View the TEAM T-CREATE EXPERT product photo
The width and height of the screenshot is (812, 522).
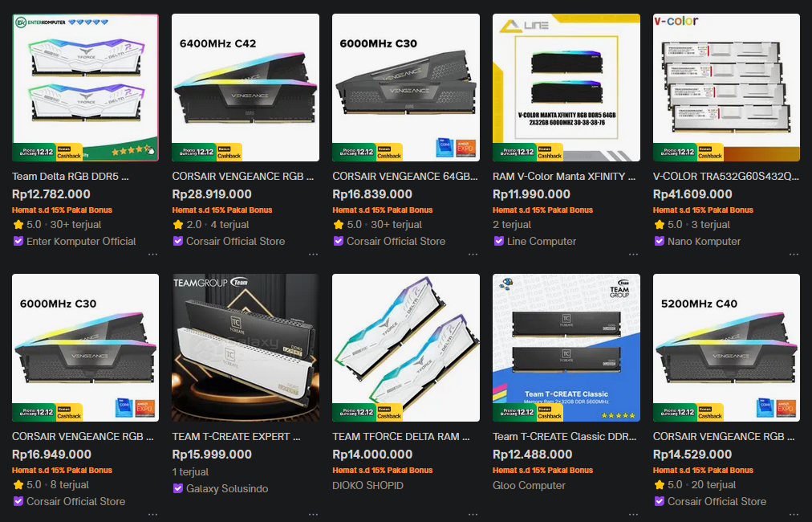click(x=246, y=348)
